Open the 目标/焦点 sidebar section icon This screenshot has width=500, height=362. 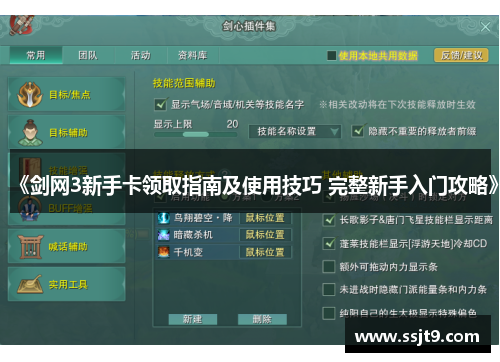click(30, 95)
